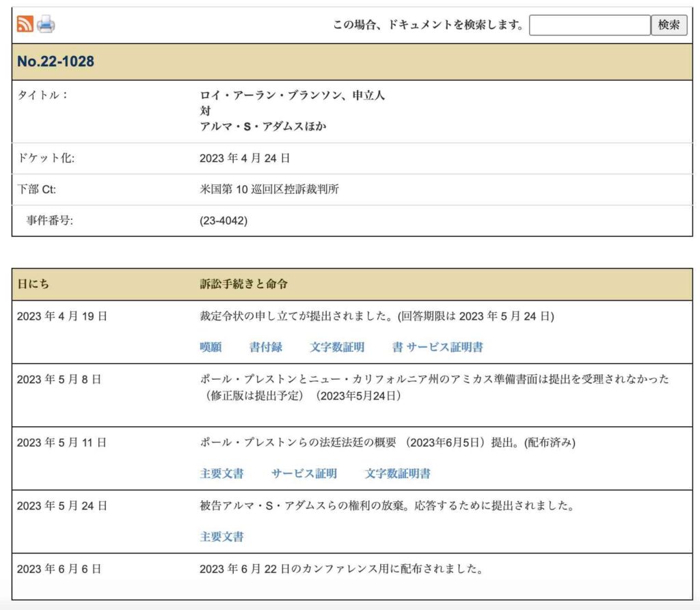The image size is (700, 610).
Task: Select the 2023 年 6 月 6 日 date cell
Action: point(59,569)
